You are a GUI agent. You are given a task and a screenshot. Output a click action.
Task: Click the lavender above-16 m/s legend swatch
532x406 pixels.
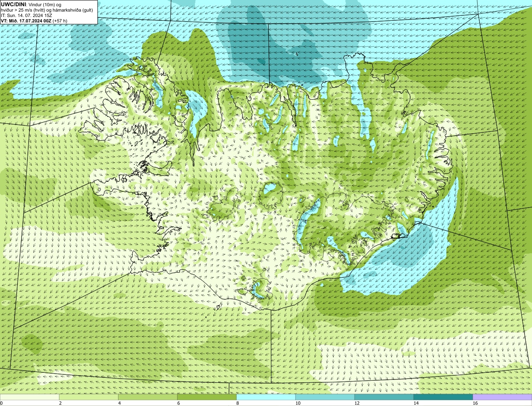[502, 397]
